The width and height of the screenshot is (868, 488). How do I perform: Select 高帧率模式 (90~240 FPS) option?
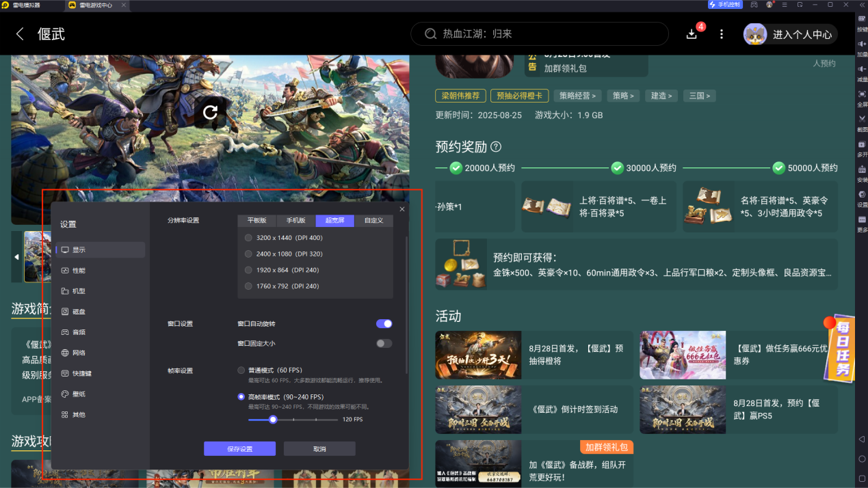click(x=280, y=396)
